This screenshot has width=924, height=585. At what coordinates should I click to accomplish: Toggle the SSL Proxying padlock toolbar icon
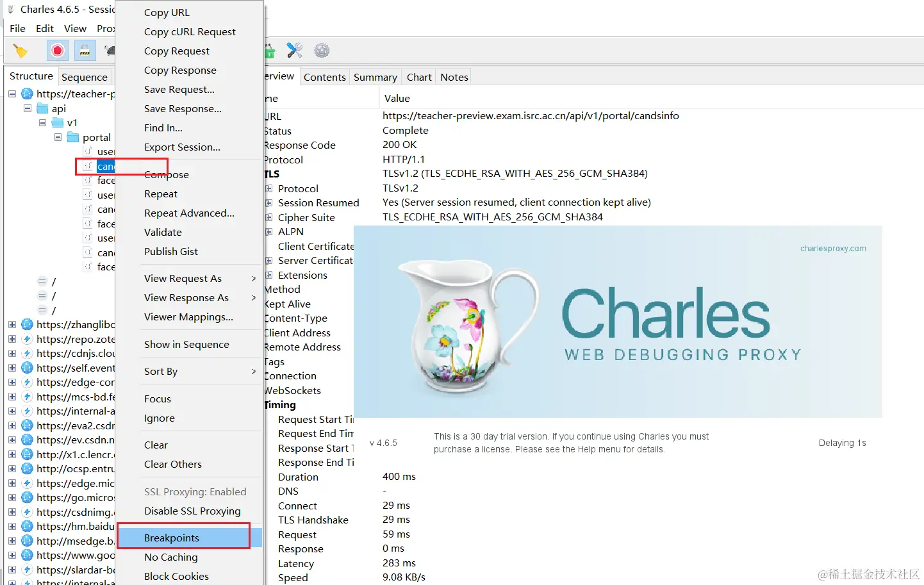[85, 50]
